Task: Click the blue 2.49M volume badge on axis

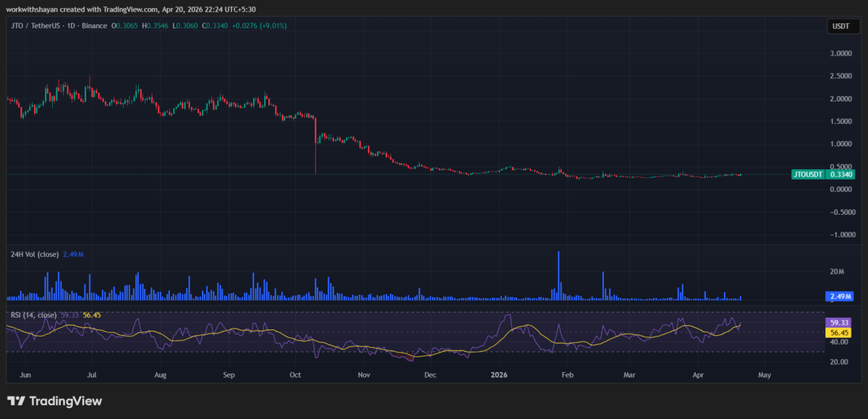Action: coord(838,296)
